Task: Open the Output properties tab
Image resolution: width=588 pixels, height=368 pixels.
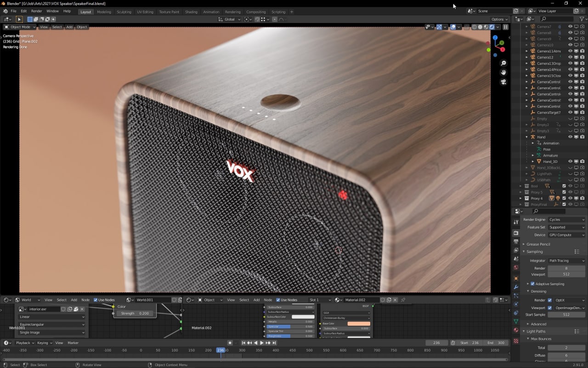Action: point(516,241)
